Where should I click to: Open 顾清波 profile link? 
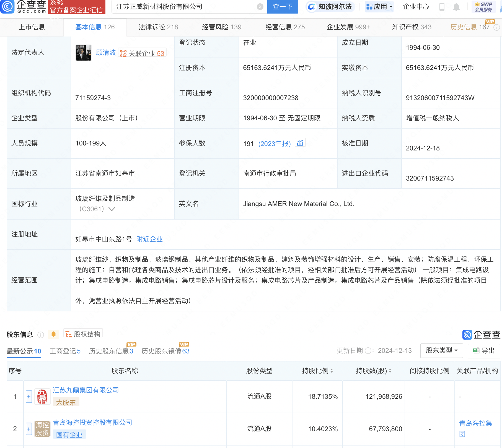pos(106,53)
